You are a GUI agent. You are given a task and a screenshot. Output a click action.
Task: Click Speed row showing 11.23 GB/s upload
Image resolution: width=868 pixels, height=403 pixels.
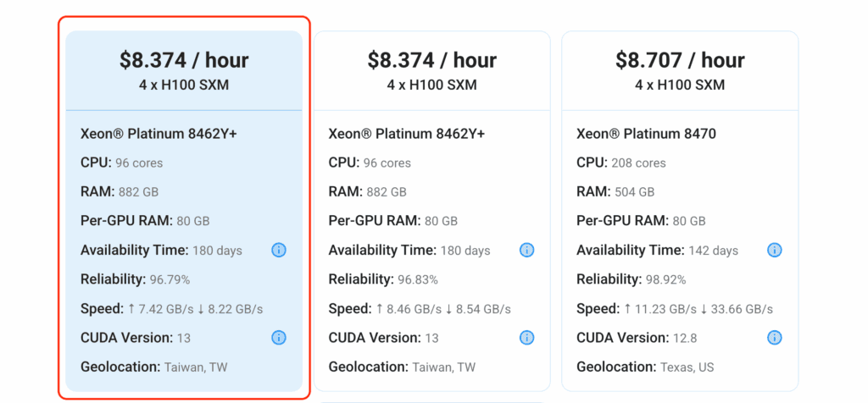pyautogui.click(x=674, y=309)
